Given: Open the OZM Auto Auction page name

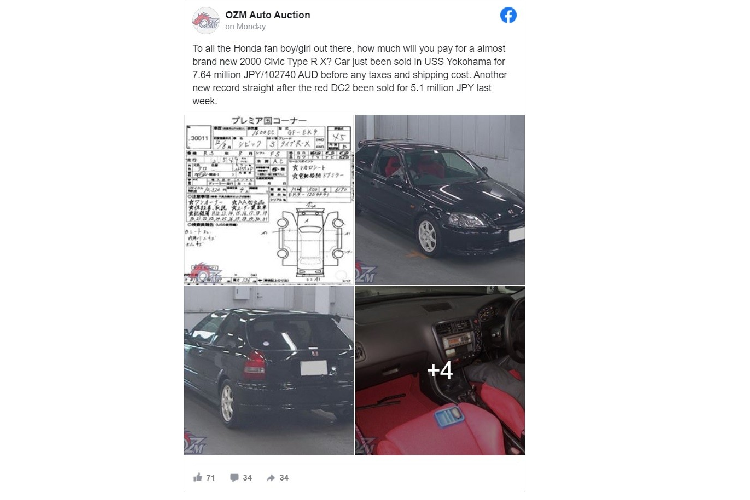Looking at the screenshot, I should pos(268,15).
